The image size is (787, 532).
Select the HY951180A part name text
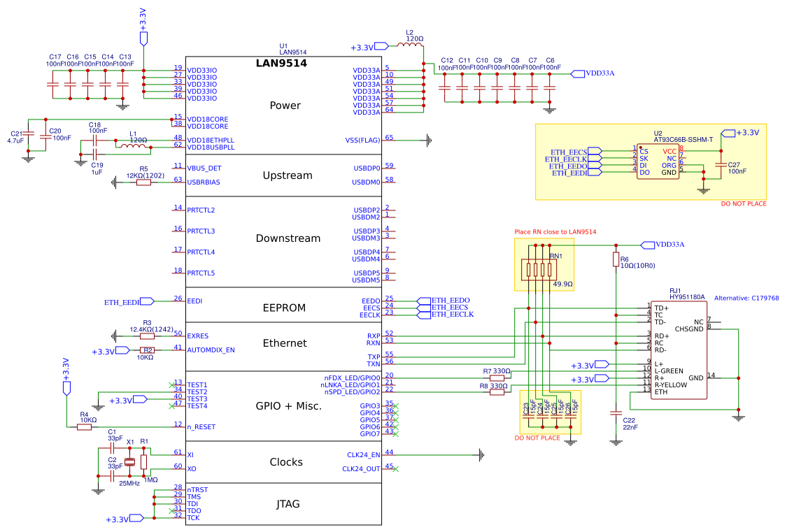click(687, 297)
